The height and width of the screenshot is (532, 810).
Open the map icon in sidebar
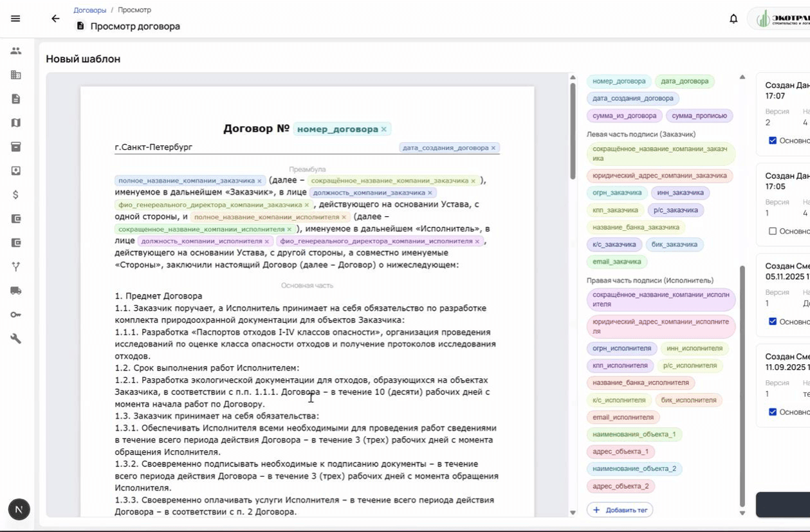(x=16, y=123)
